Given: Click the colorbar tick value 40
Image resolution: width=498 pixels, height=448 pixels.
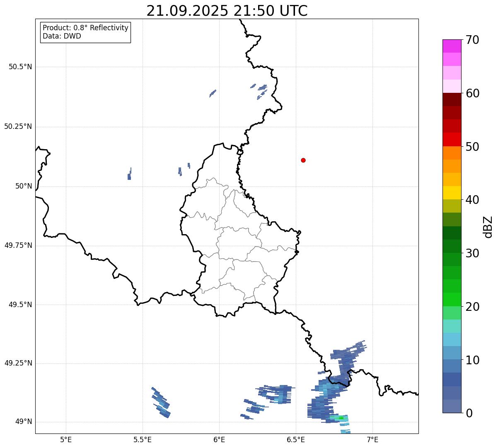Looking at the screenshot, I should pyautogui.click(x=472, y=200).
